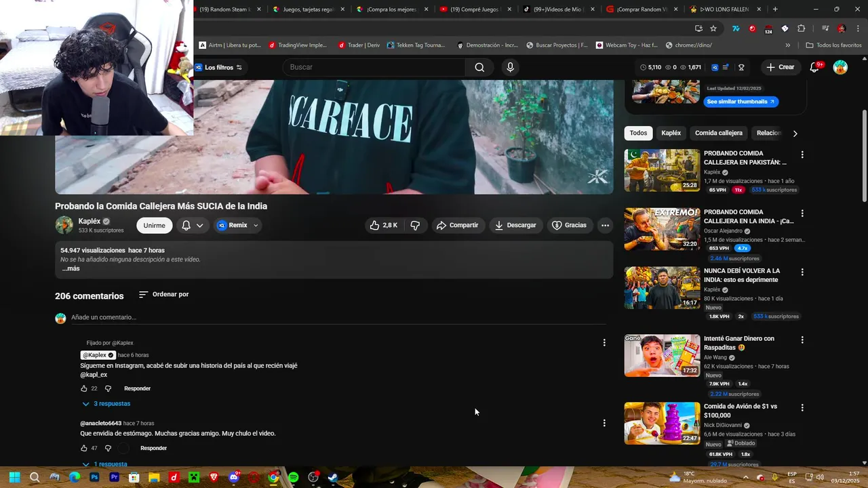Like the video showing 2,8 K likes
The width and height of the screenshot is (868, 488).
click(x=383, y=225)
